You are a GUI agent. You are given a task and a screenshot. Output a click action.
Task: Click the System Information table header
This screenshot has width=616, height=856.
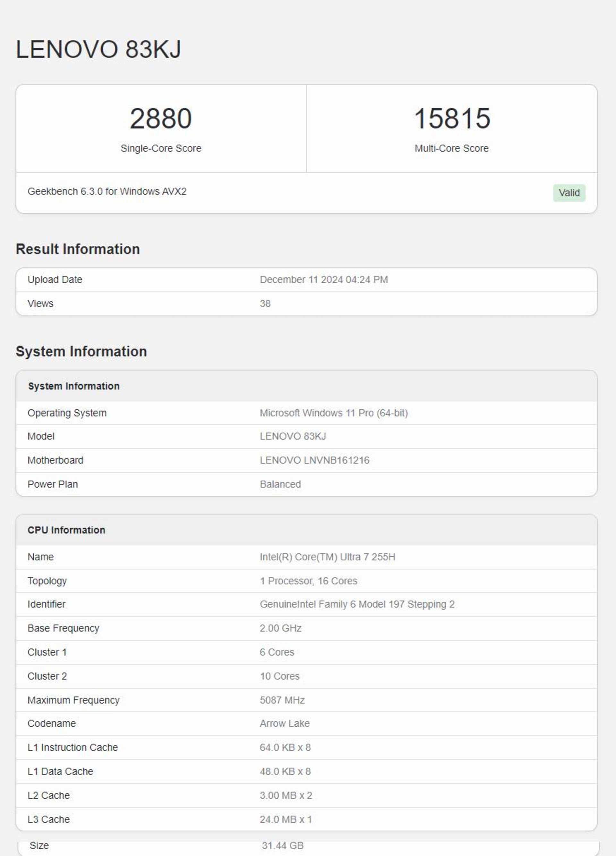pos(74,386)
